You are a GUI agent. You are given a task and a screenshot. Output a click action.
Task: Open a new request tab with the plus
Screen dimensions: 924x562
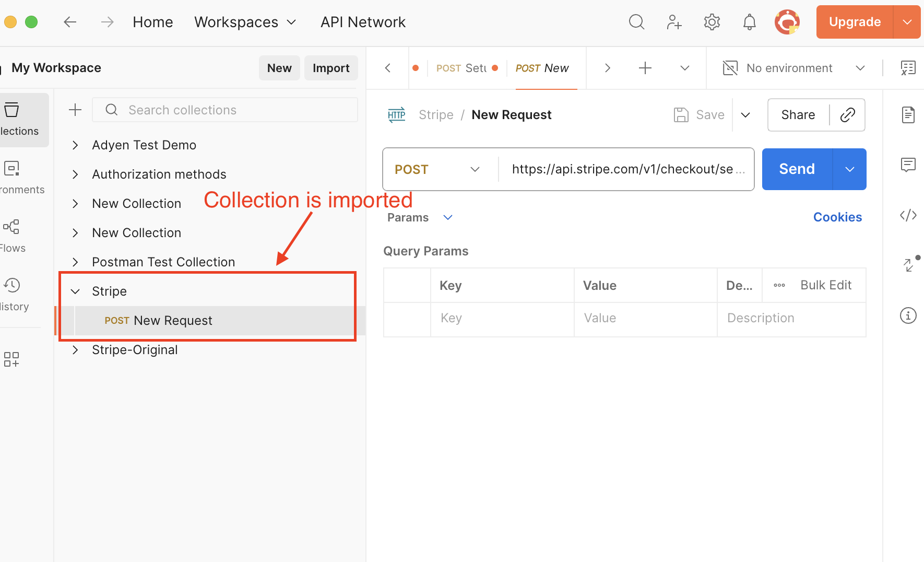click(645, 68)
